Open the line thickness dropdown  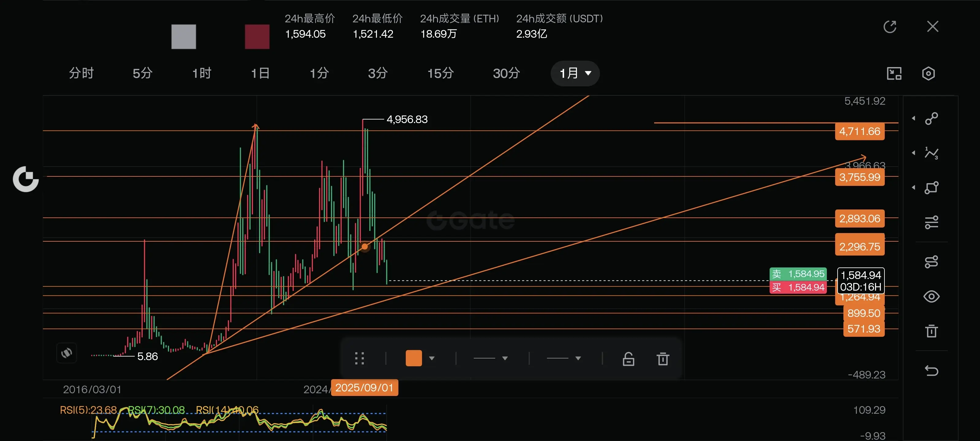490,358
